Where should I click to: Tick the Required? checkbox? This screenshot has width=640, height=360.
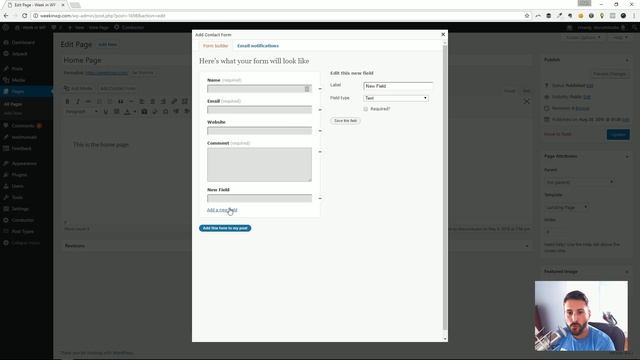(x=366, y=109)
